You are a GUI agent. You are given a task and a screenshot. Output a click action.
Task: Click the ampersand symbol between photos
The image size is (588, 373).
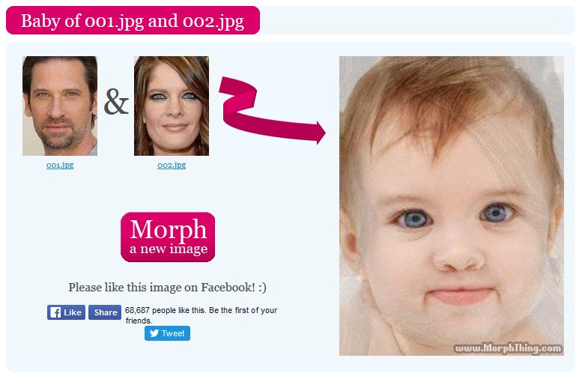[x=116, y=102]
